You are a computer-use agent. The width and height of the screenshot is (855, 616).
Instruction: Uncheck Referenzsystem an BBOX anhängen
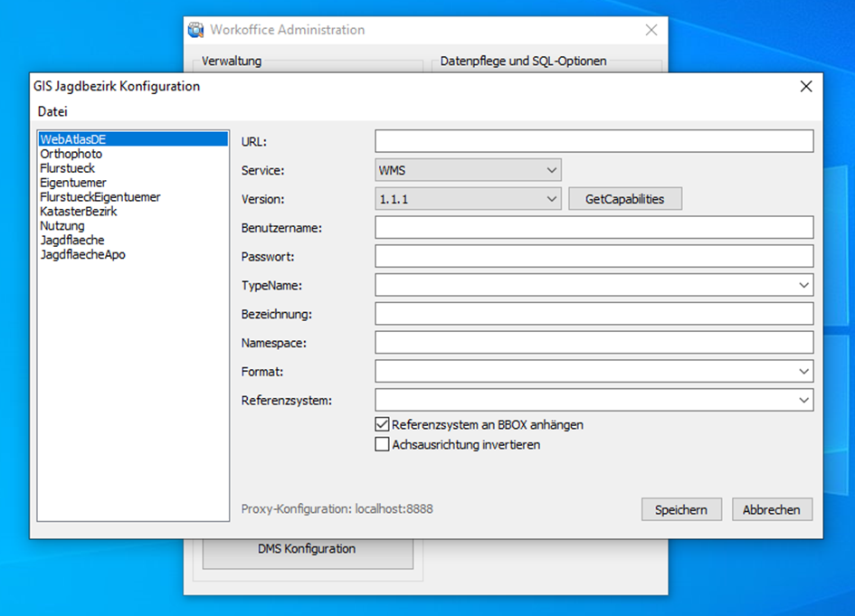tap(382, 424)
